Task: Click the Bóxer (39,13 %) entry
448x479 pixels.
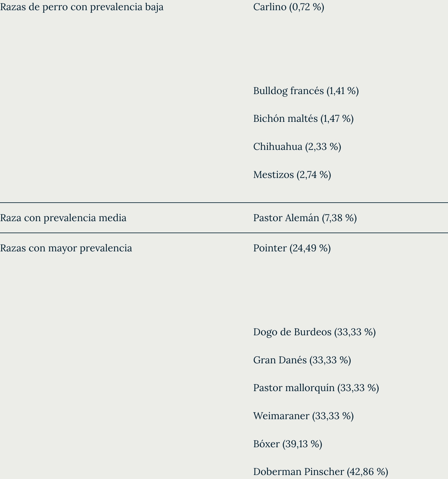Action: pyautogui.click(x=288, y=444)
